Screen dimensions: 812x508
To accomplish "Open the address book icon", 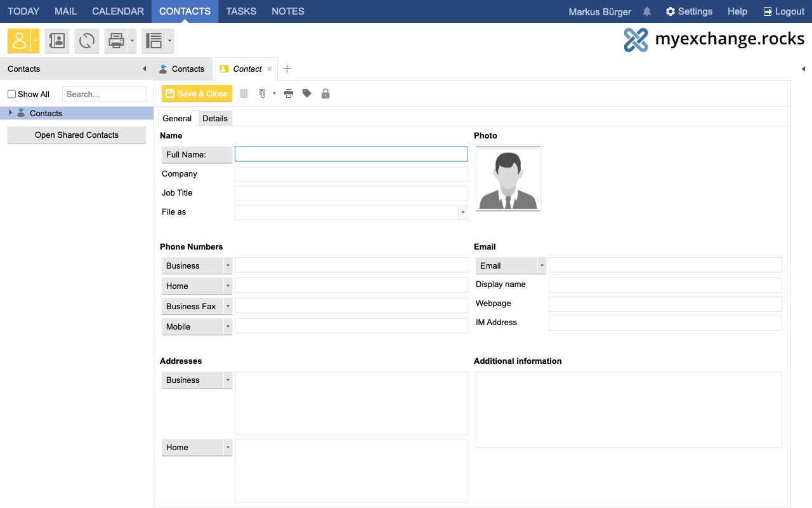I will pyautogui.click(x=57, y=41).
